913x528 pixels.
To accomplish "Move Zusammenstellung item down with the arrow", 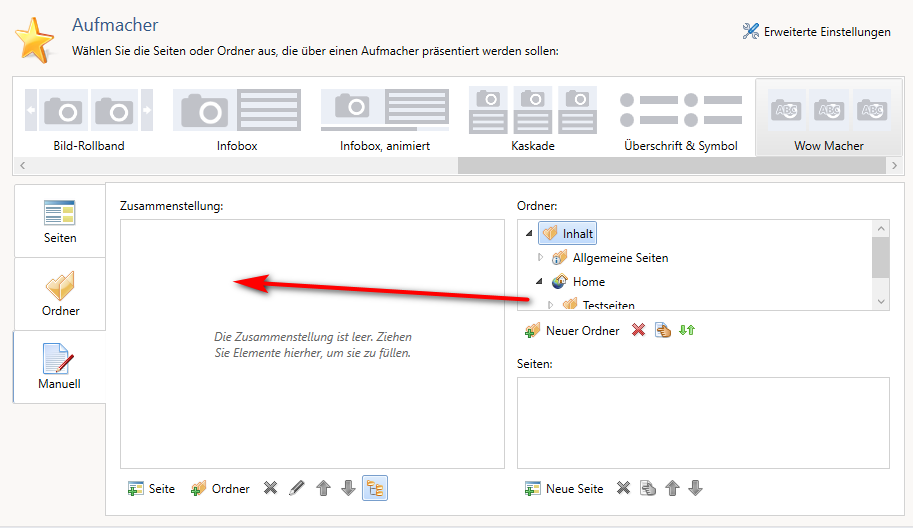I will point(348,488).
